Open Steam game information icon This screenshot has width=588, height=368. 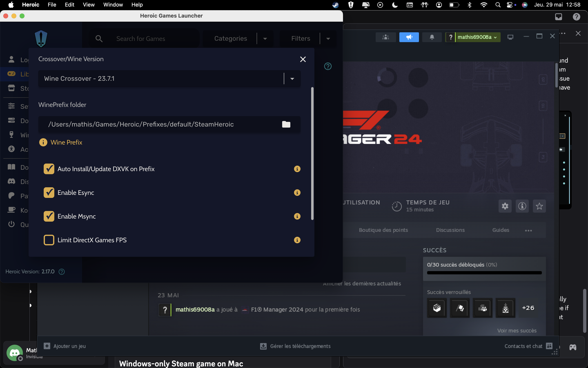coord(522,206)
